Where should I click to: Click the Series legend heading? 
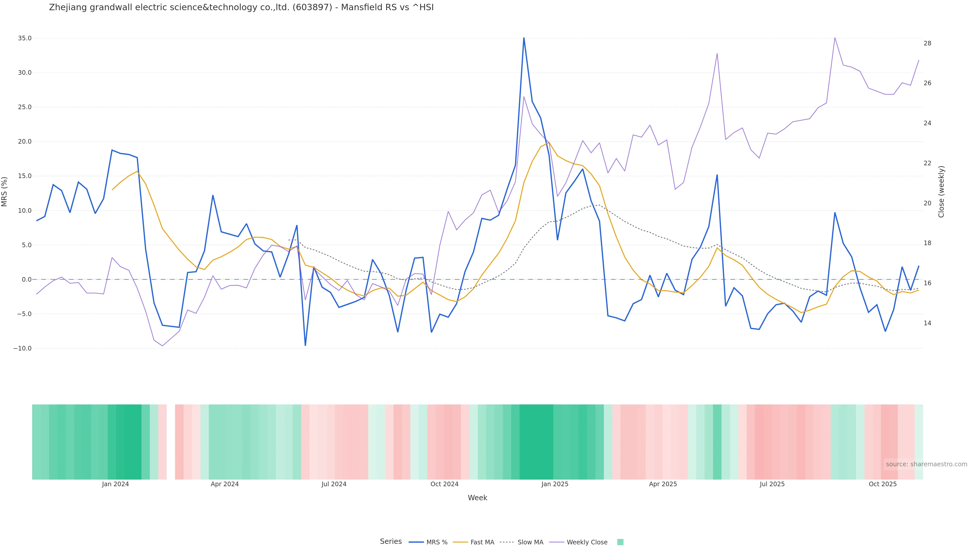(391, 542)
